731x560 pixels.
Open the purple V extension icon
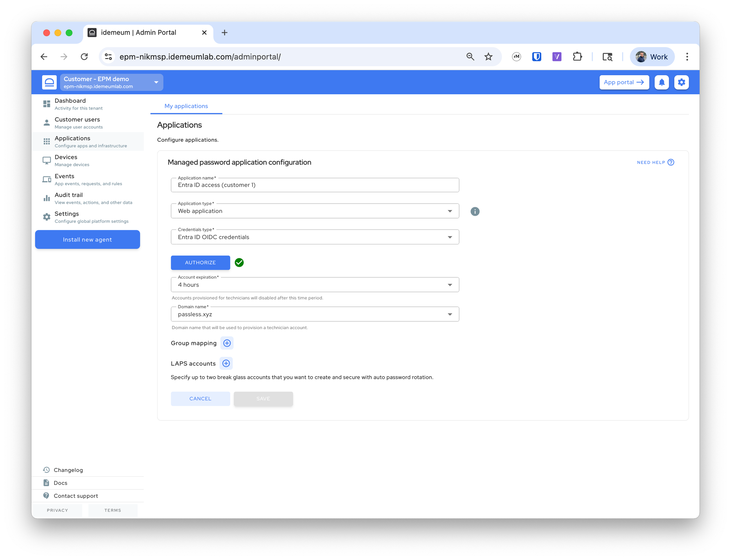click(x=557, y=57)
